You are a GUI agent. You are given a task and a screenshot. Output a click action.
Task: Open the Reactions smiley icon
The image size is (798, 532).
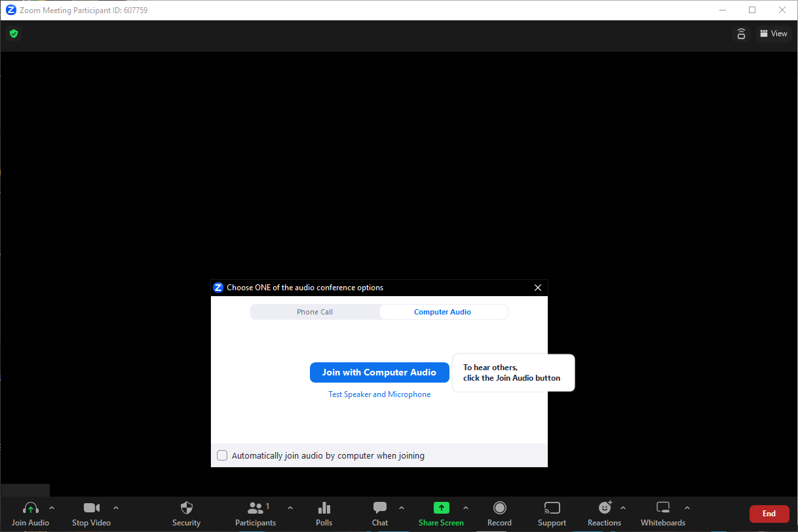(605, 508)
